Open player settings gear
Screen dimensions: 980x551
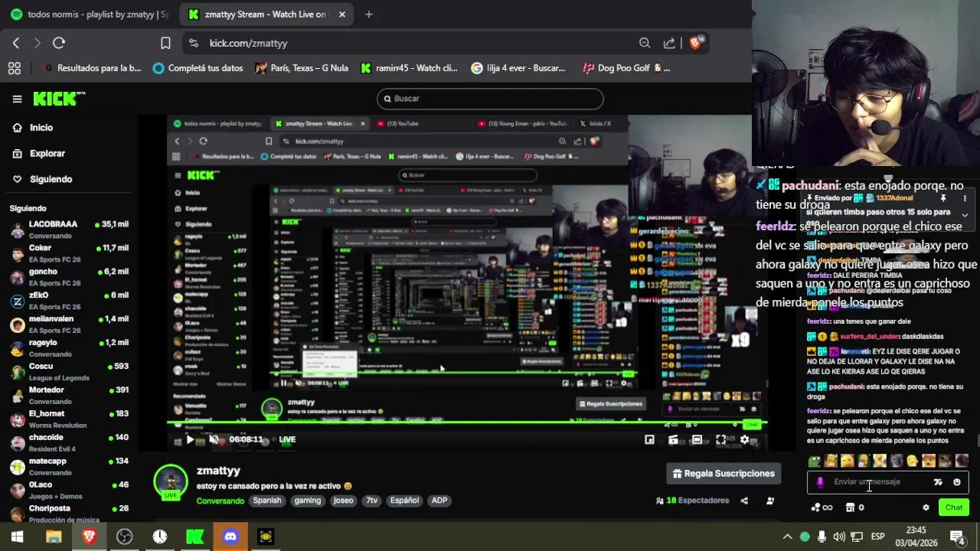coord(744,439)
